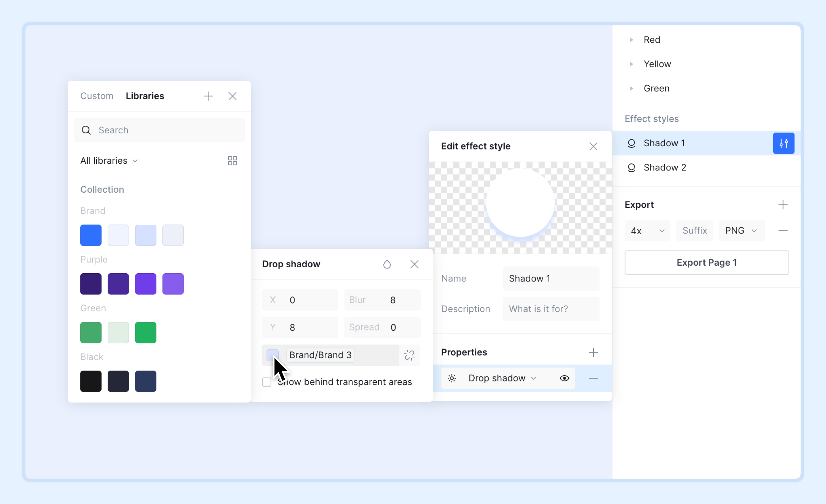Remove the Drop shadow property
The height and width of the screenshot is (504, 826).
coord(593,378)
